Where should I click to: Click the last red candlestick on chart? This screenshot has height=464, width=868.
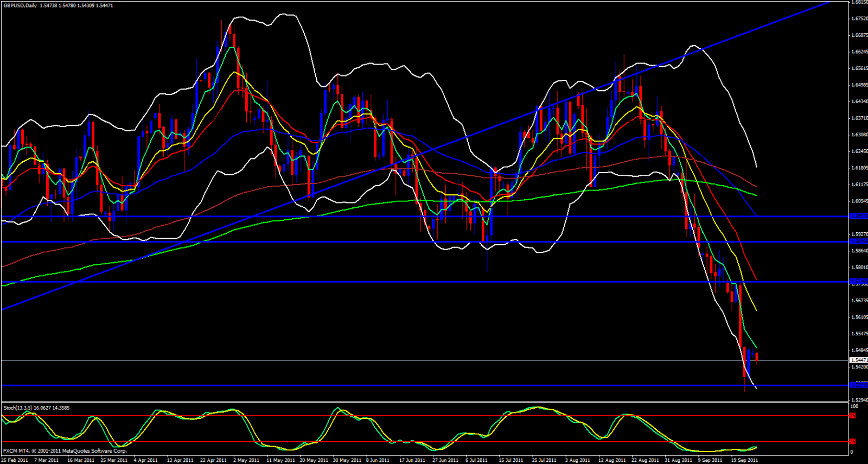(757, 357)
